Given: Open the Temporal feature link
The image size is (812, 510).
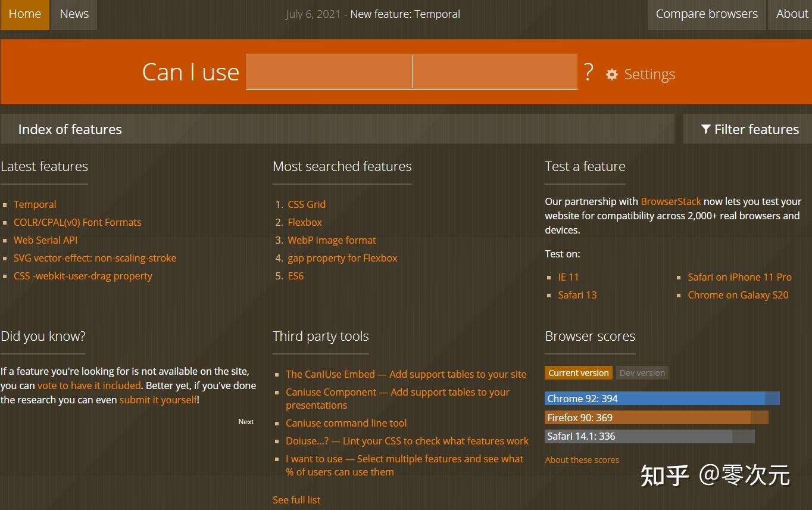Looking at the screenshot, I should [35, 204].
